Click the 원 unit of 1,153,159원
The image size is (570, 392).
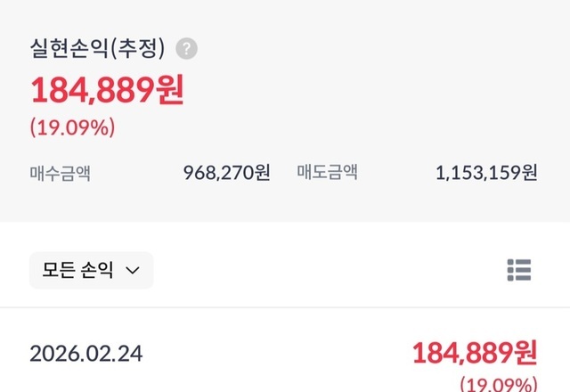(529, 172)
